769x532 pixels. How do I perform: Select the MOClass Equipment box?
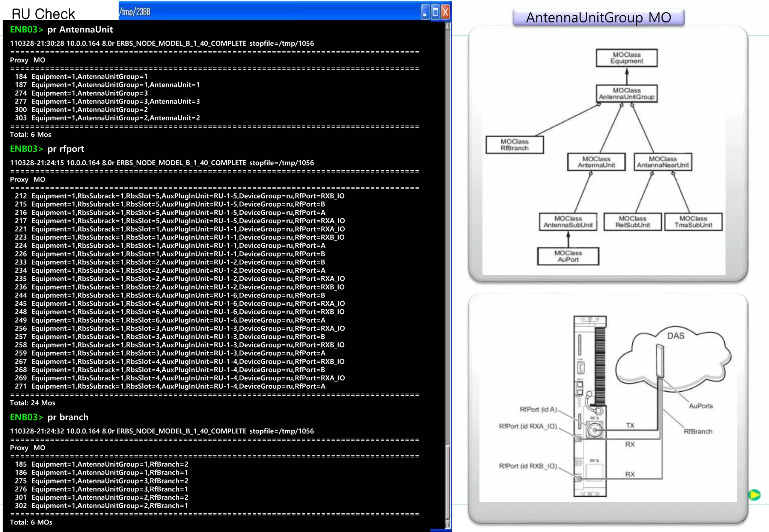[x=626, y=58]
